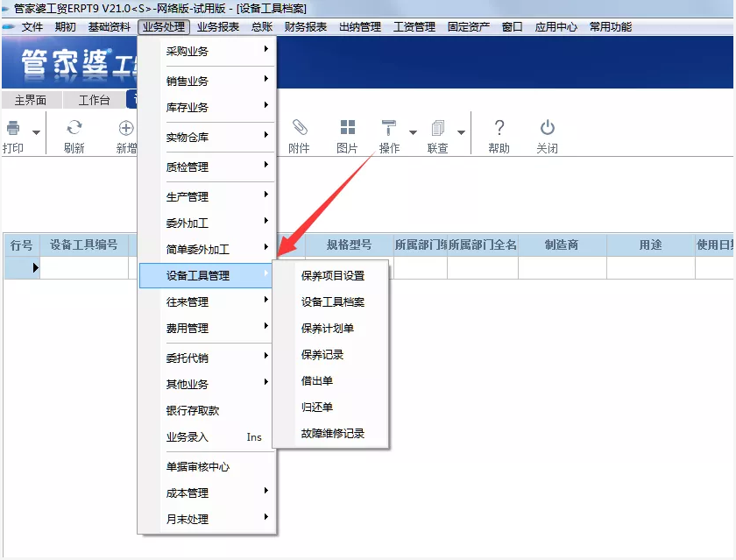Expand the 委外加工 submenu

[207, 223]
